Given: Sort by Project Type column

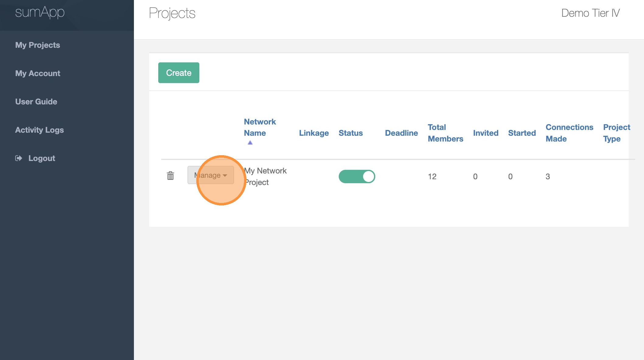Looking at the screenshot, I should click(616, 133).
